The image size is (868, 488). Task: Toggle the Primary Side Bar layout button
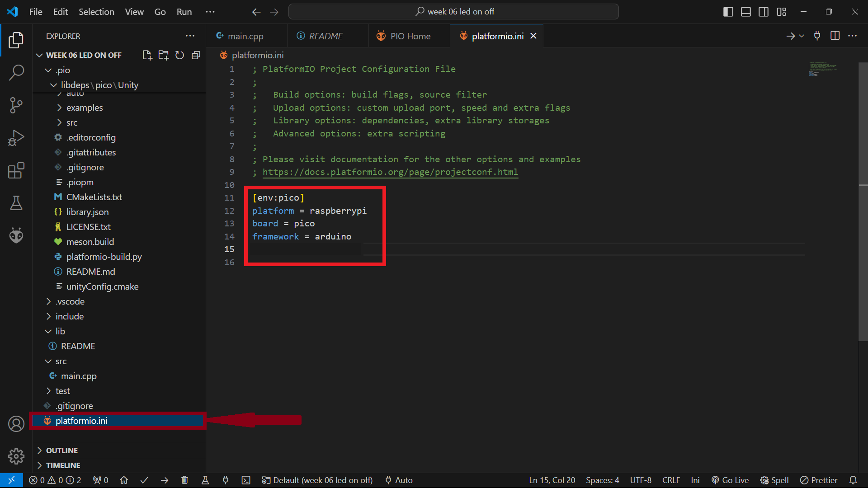(728, 12)
